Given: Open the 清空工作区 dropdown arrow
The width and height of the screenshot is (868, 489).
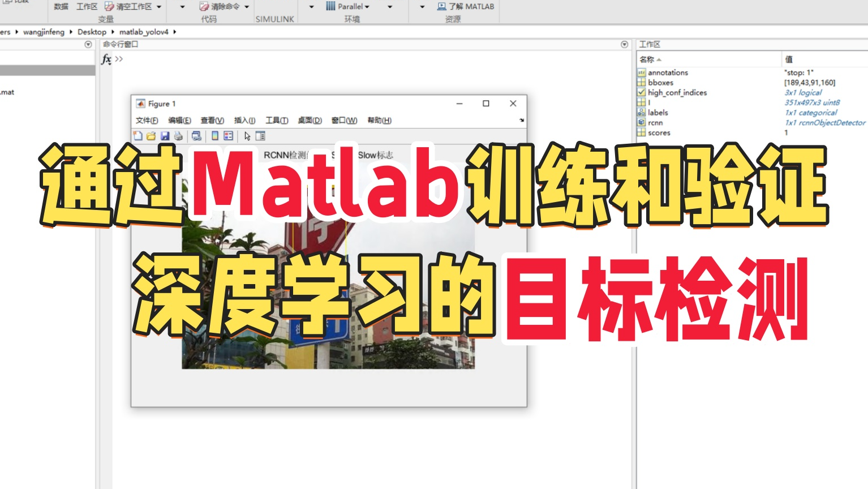Looking at the screenshot, I should pyautogui.click(x=159, y=7).
